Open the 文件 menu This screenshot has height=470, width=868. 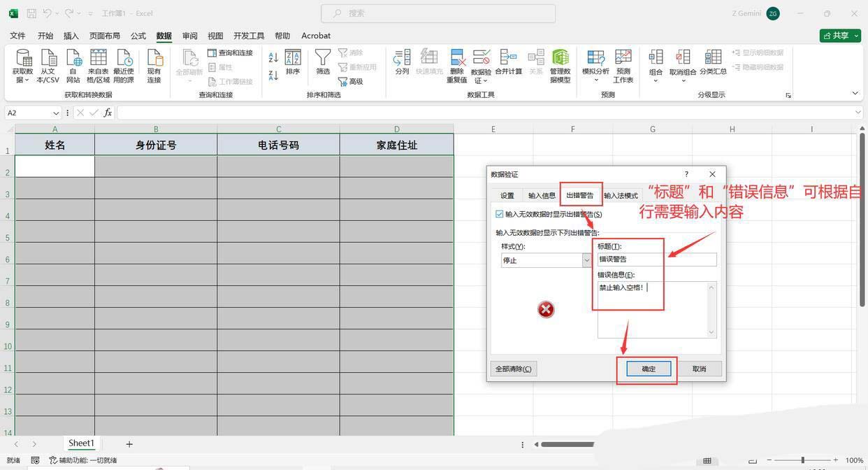[x=17, y=36]
